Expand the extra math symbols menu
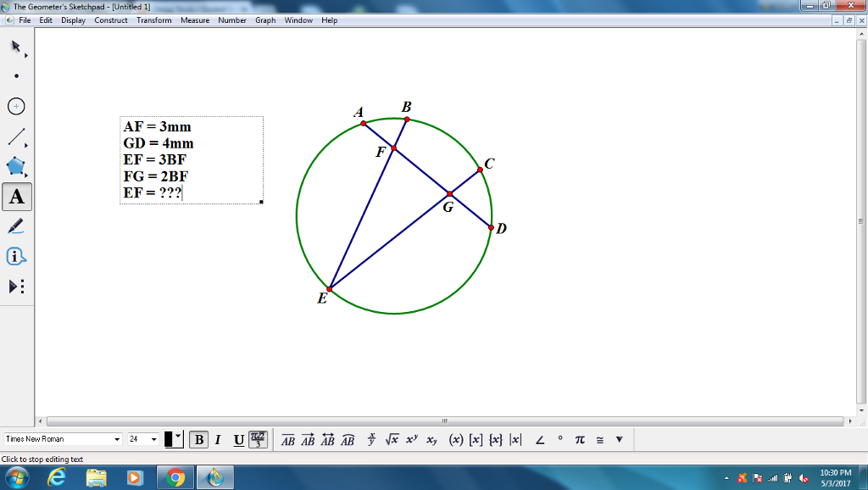Viewport: 868px width, 490px height. click(620, 439)
